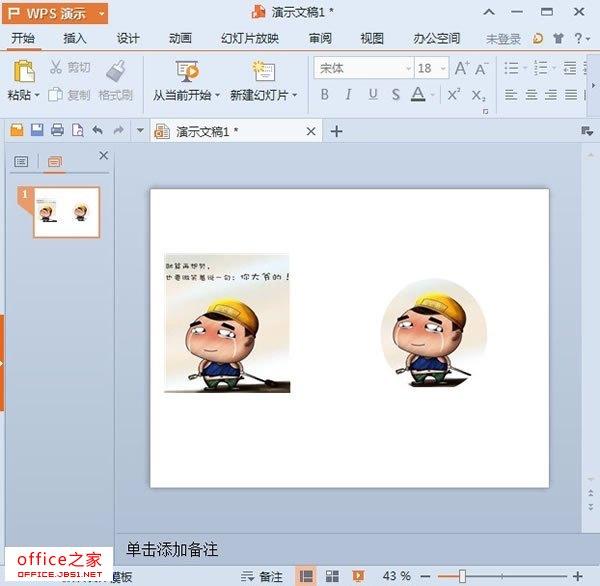Toggle bold formatting with B button

325,95
